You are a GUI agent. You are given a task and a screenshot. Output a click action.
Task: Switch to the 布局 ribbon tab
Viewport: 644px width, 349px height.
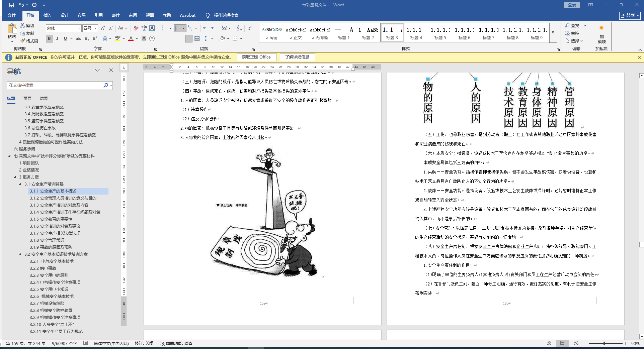click(x=82, y=15)
